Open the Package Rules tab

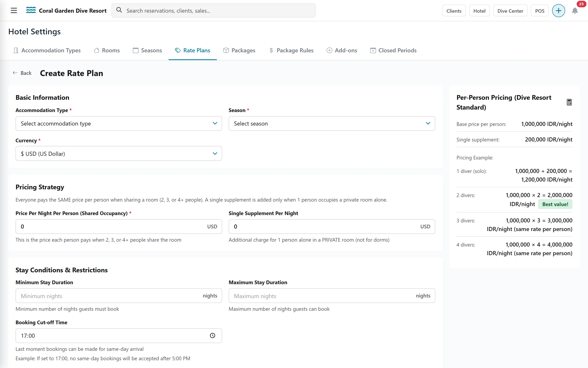(x=291, y=50)
